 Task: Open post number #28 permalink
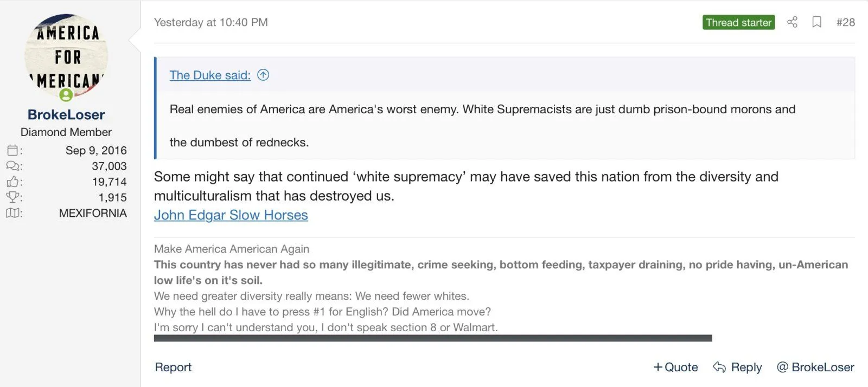point(845,22)
